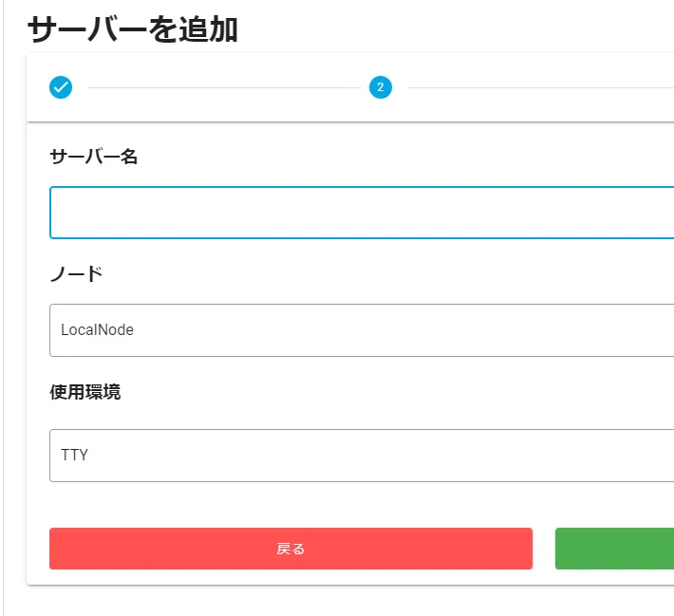Viewport: 674px width, 616px height.
Task: Click the 使用環境 field label
Action: (85, 392)
